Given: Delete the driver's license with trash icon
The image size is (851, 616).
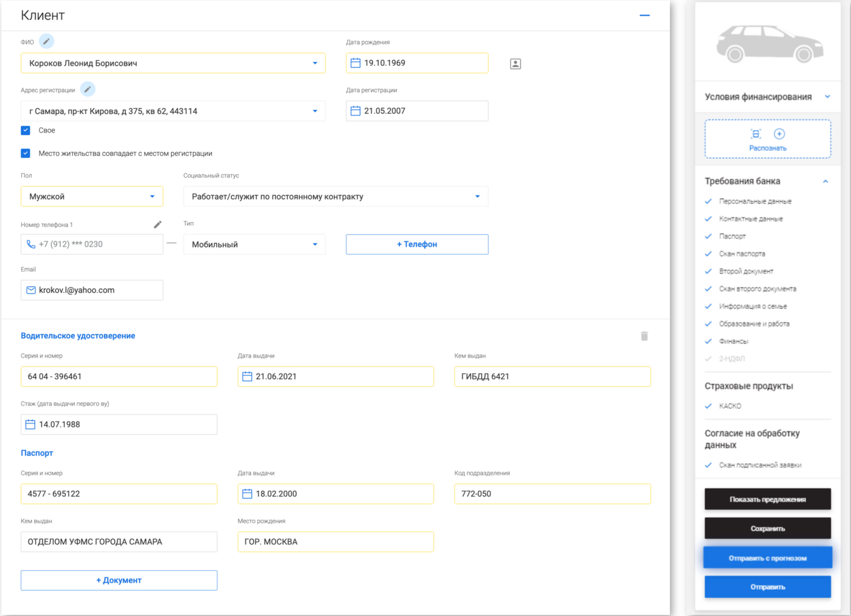Looking at the screenshot, I should [644, 336].
